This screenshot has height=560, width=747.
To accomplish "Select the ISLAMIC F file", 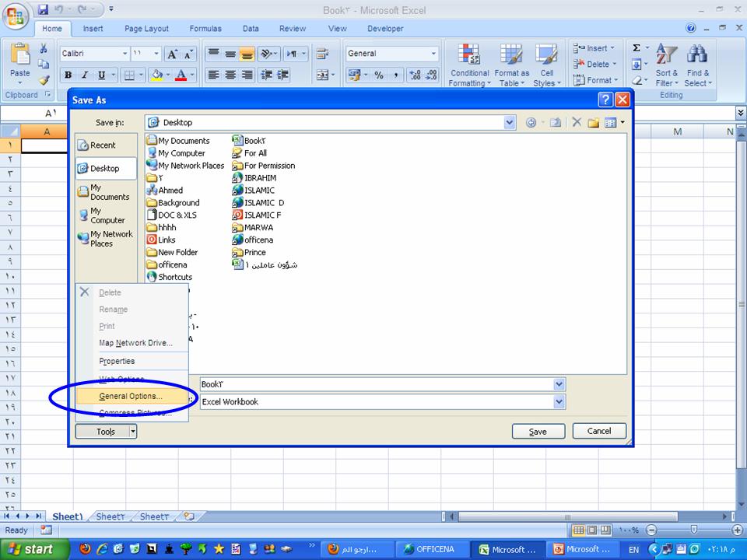I will click(256, 215).
